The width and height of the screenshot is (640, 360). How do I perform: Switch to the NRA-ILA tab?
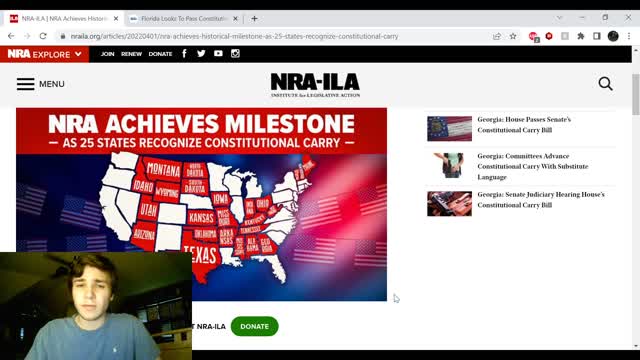(63, 19)
